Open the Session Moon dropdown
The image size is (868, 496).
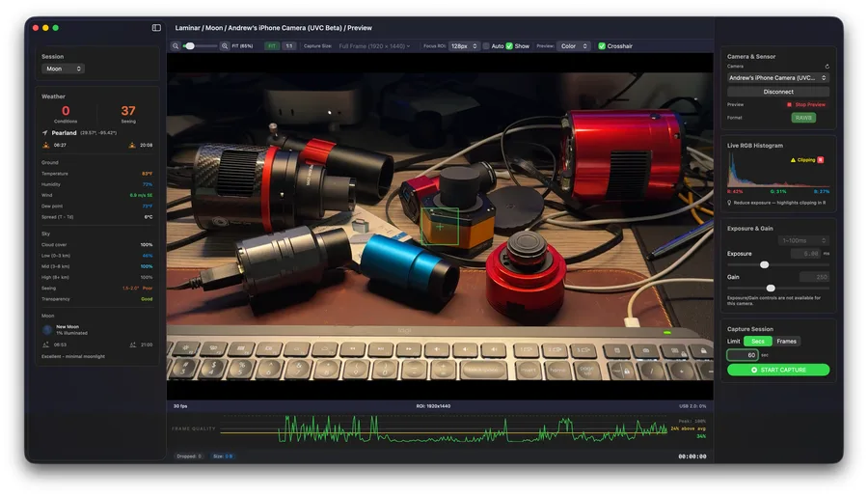click(63, 69)
